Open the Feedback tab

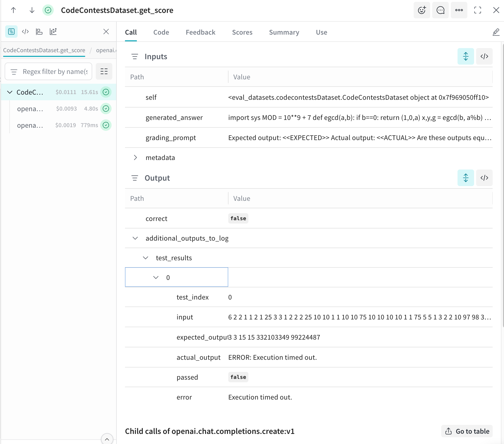click(x=200, y=32)
